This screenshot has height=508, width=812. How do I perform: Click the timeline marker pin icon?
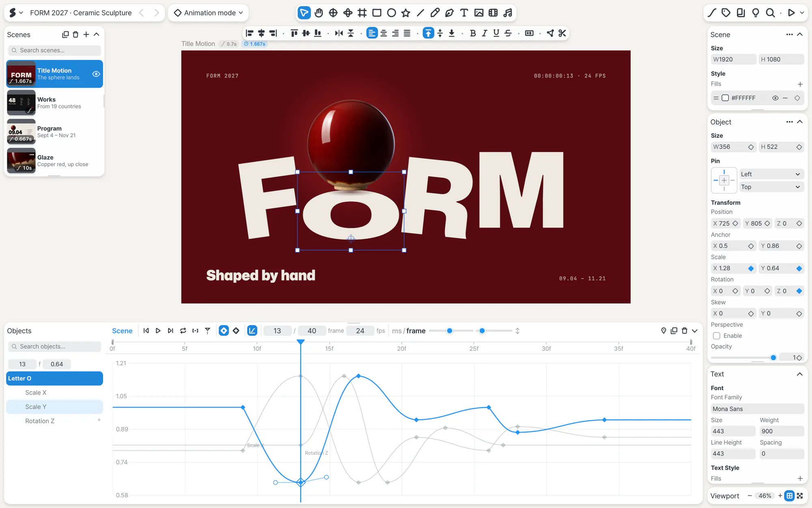point(663,331)
